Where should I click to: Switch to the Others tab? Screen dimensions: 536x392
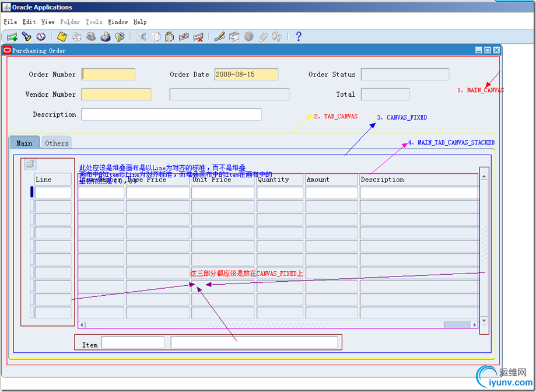click(x=57, y=143)
